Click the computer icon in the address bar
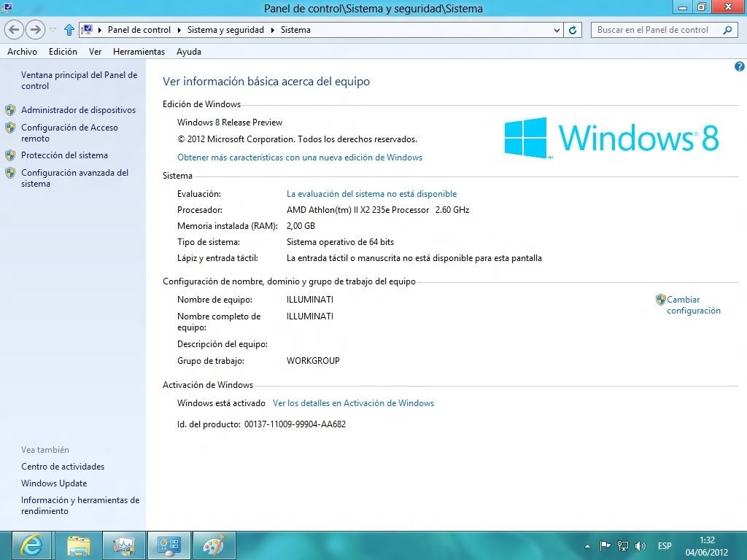 [88, 29]
